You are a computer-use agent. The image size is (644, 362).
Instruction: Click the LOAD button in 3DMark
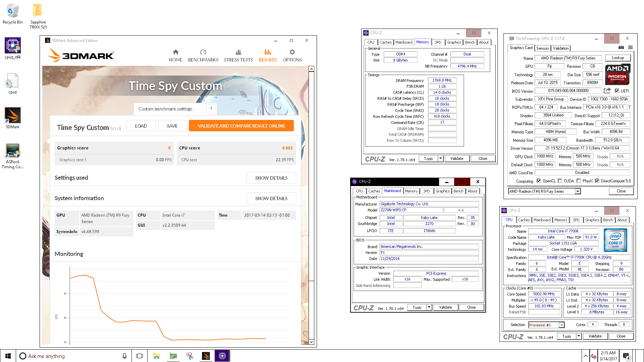coord(141,126)
